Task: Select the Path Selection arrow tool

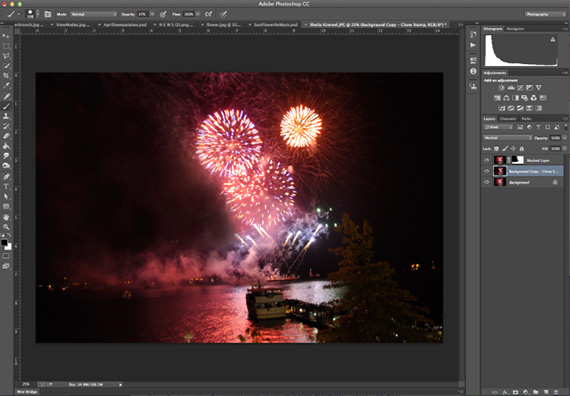Action: (x=6, y=196)
